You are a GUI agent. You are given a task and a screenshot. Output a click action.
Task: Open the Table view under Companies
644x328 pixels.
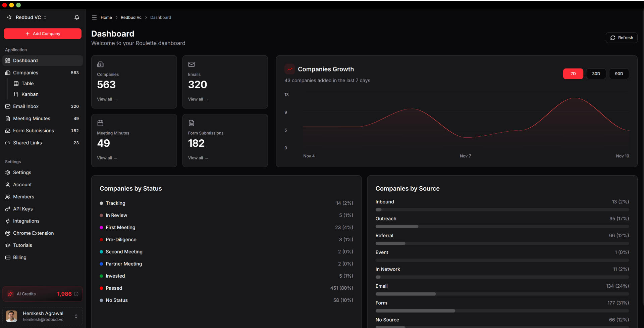(28, 84)
